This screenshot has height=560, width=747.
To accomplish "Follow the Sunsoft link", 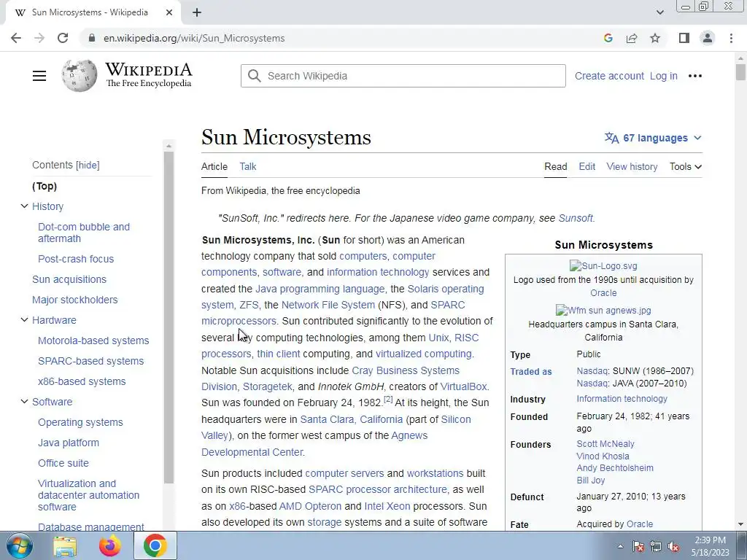I will coord(576,218).
